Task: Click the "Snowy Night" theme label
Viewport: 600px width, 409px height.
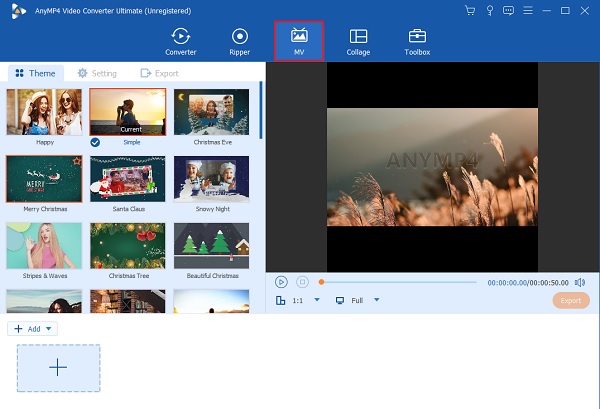Action: click(x=212, y=209)
